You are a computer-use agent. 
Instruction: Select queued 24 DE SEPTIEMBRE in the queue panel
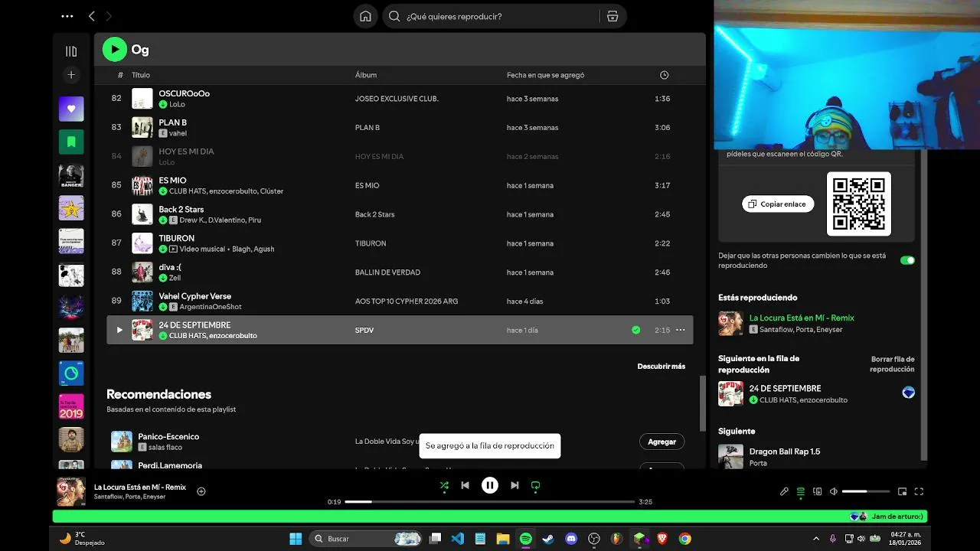(x=785, y=388)
